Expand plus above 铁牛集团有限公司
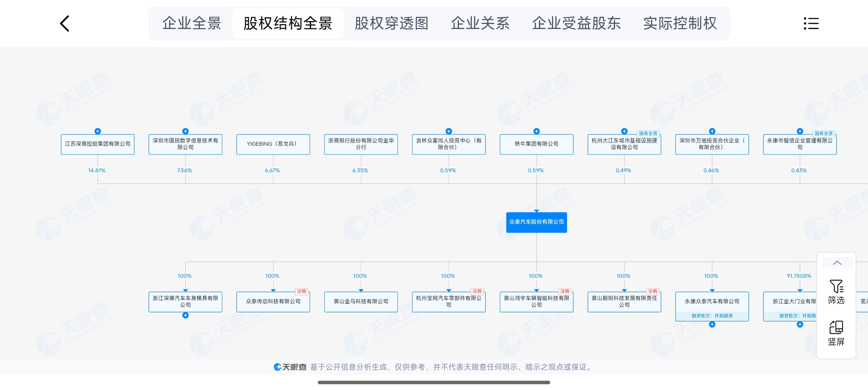This screenshot has height=390, width=868. 536,131
